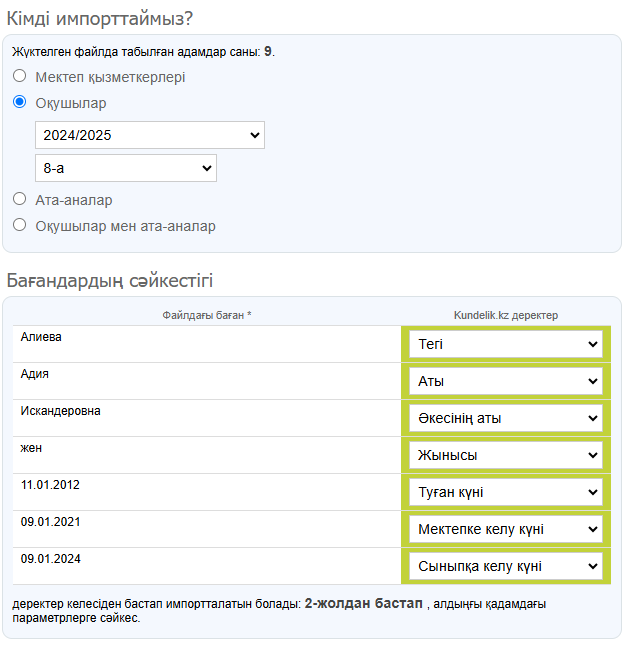Click the Kundelik.kz деректер column header

(x=506, y=315)
